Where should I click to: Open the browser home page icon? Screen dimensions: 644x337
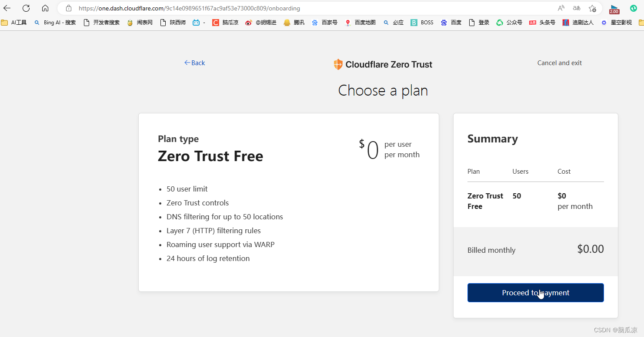(45, 8)
